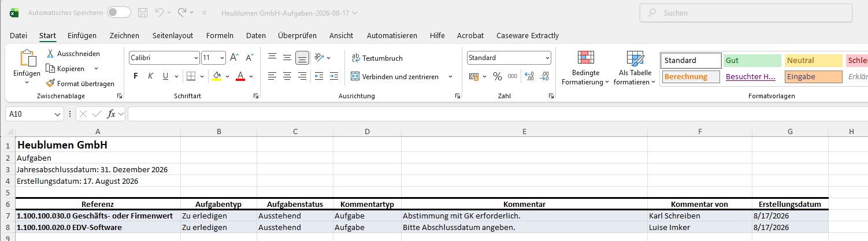Apply italic with the K button
Image resolution: width=868 pixels, height=241 pixels.
tap(150, 76)
